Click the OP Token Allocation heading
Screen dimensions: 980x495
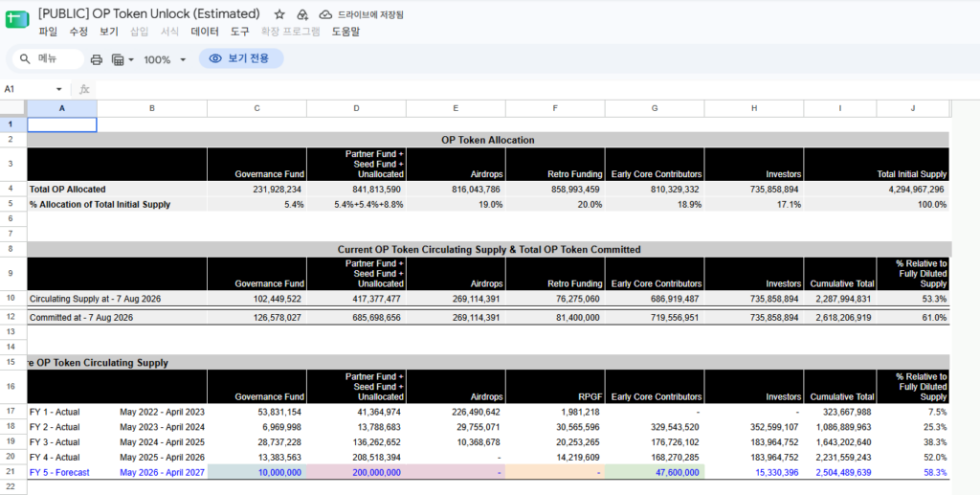pos(487,140)
